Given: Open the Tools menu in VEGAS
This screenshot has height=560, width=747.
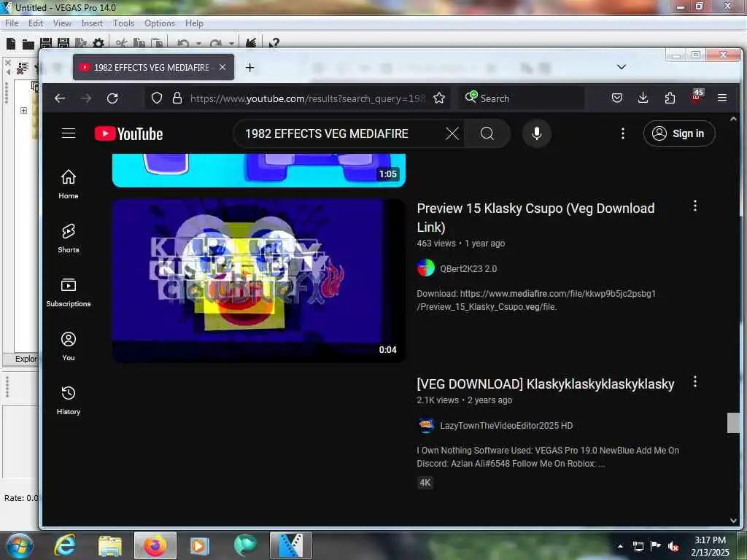Looking at the screenshot, I should click(123, 23).
